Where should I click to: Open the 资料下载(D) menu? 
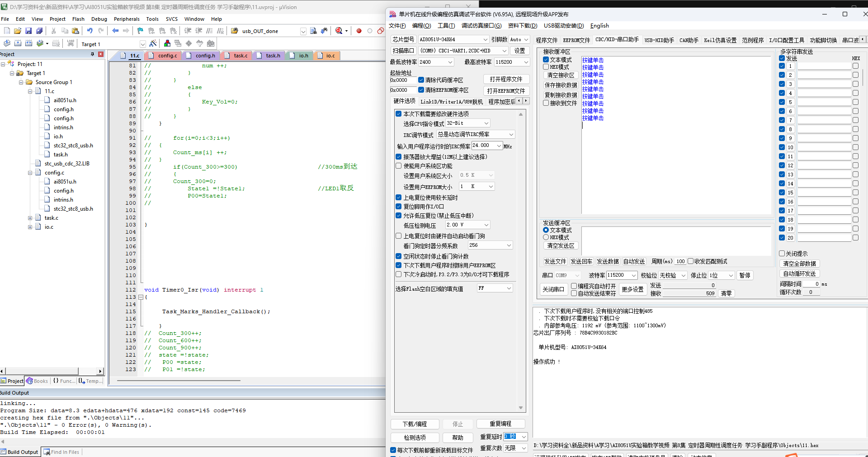(523, 26)
